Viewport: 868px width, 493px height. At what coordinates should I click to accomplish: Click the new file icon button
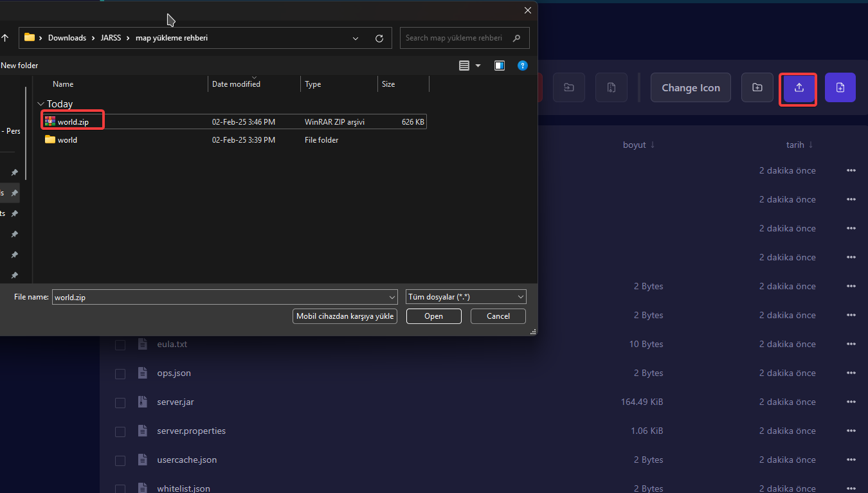[x=840, y=88]
